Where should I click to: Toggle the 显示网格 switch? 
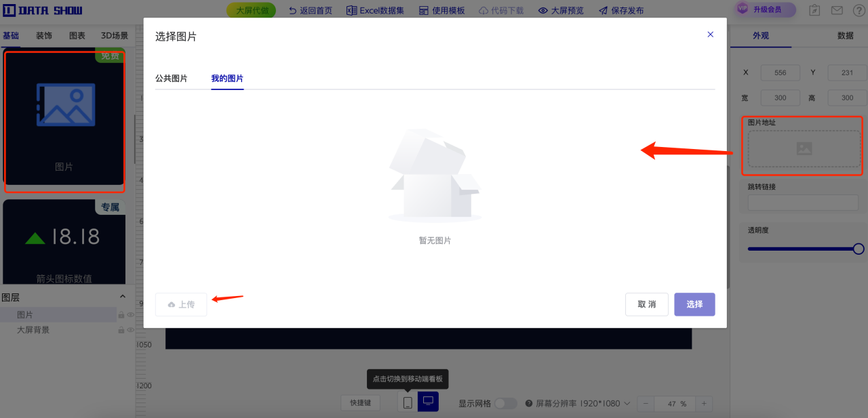point(505,403)
